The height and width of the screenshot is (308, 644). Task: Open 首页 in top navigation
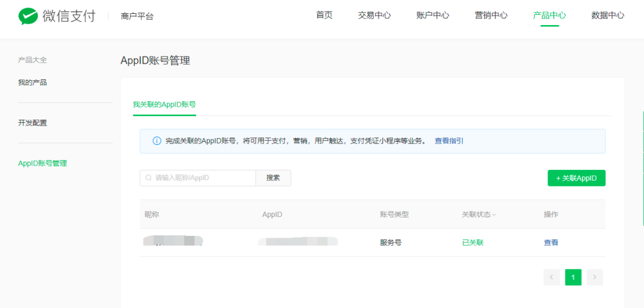324,15
